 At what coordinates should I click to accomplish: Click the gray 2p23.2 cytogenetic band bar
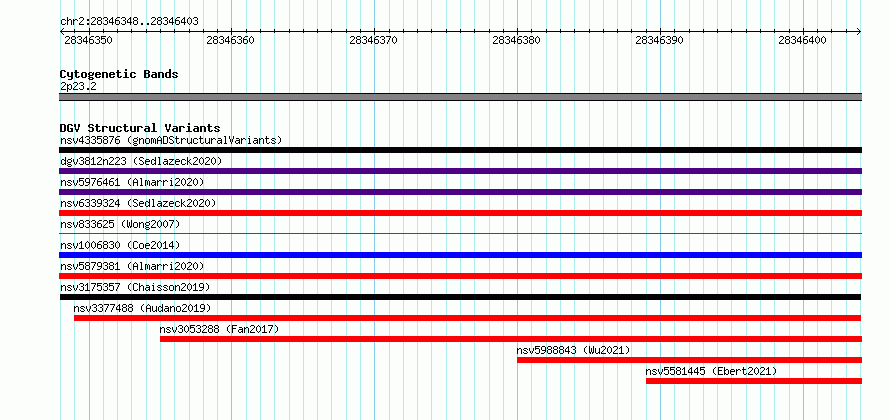(460, 97)
